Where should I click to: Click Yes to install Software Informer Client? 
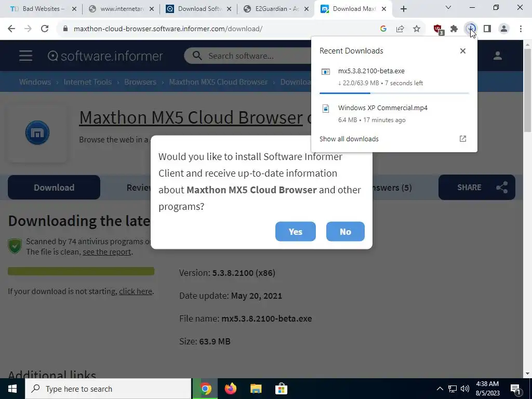(296, 231)
